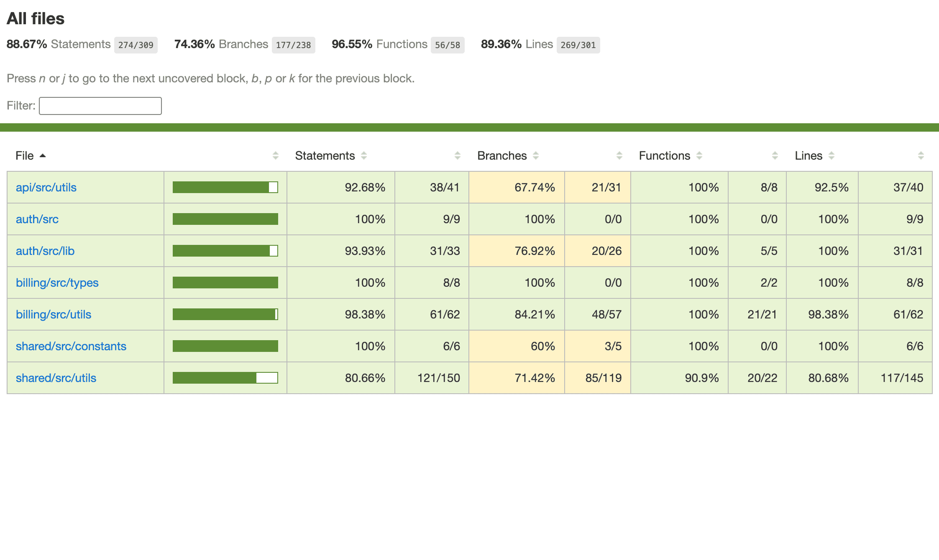Reverse sort order on Functions fraction column
The width and height of the screenshot is (939, 560).
(x=775, y=155)
